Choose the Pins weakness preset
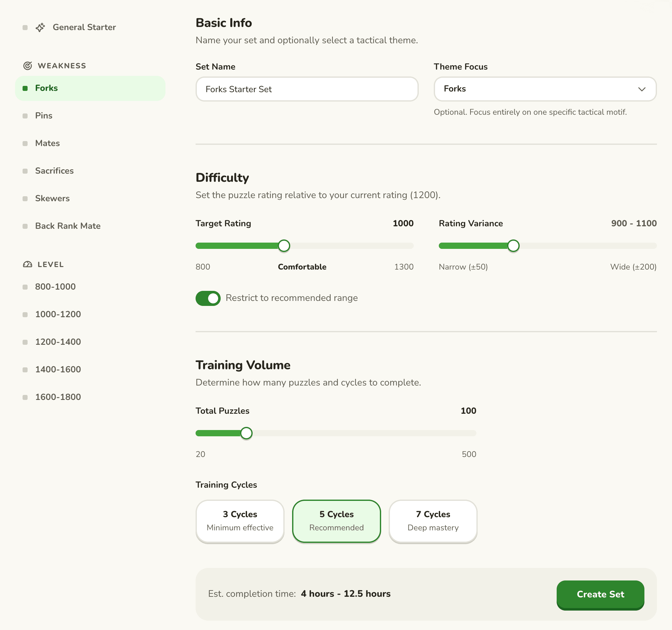 tap(90, 116)
